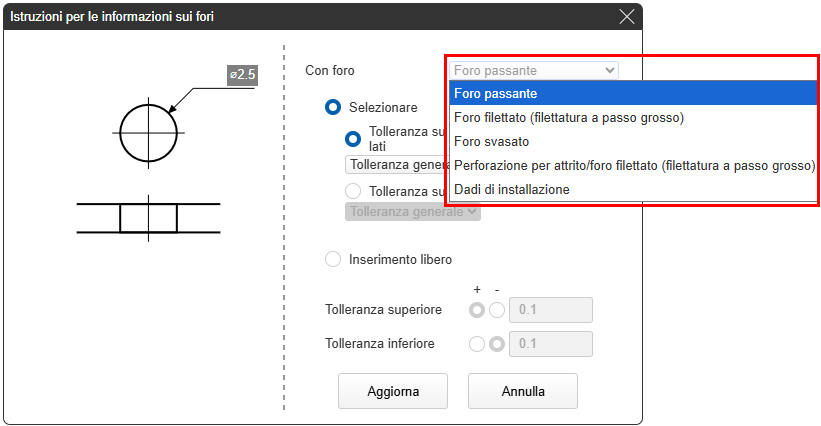Screen dimensions: 821x426
Task: Open the enabled Tolleranza generale dropdown
Action: point(395,164)
